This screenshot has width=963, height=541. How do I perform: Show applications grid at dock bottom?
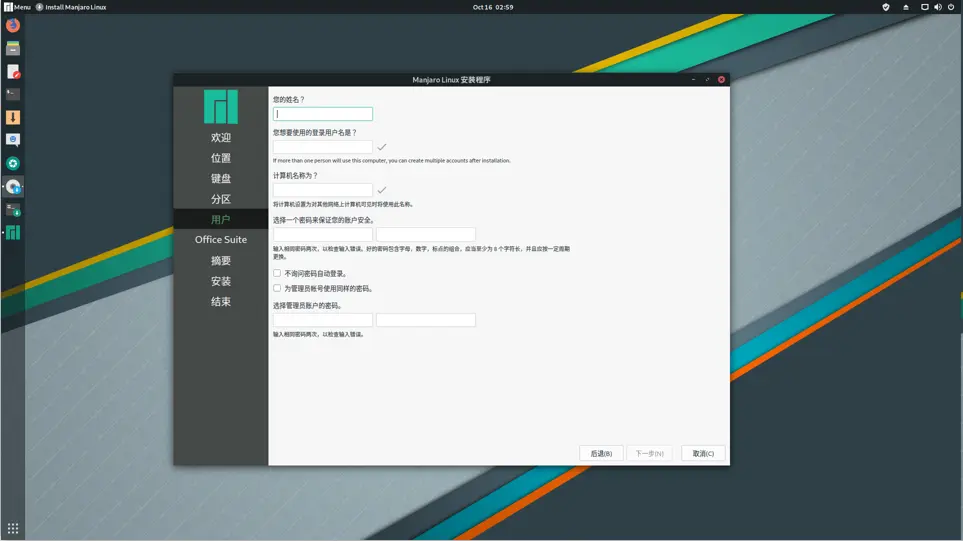(x=13, y=528)
